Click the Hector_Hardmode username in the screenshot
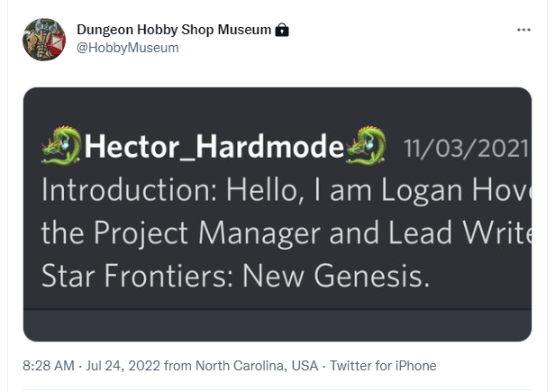Image resolution: width=555 pixels, height=392 pixels. coord(214,148)
